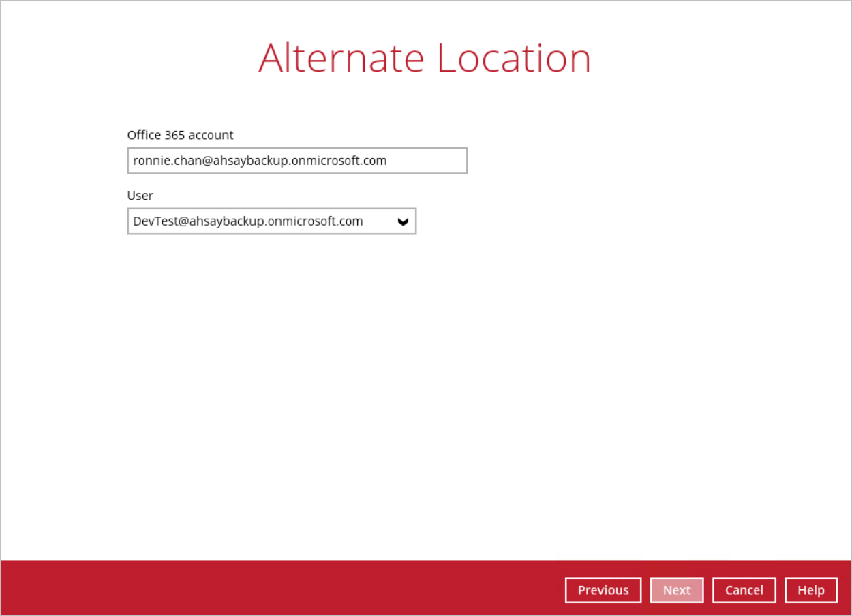Click the word "Location" in the title
The image size is (852, 616).
coord(513,58)
